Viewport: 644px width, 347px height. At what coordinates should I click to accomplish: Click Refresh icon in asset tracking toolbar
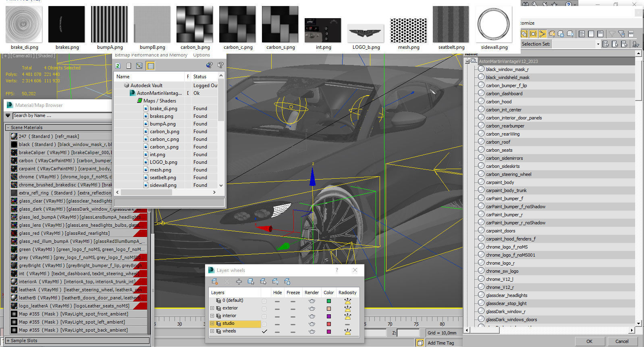pos(118,66)
